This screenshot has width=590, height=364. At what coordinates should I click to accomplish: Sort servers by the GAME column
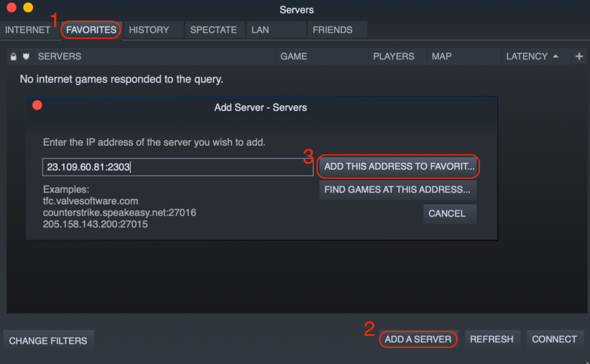[294, 56]
